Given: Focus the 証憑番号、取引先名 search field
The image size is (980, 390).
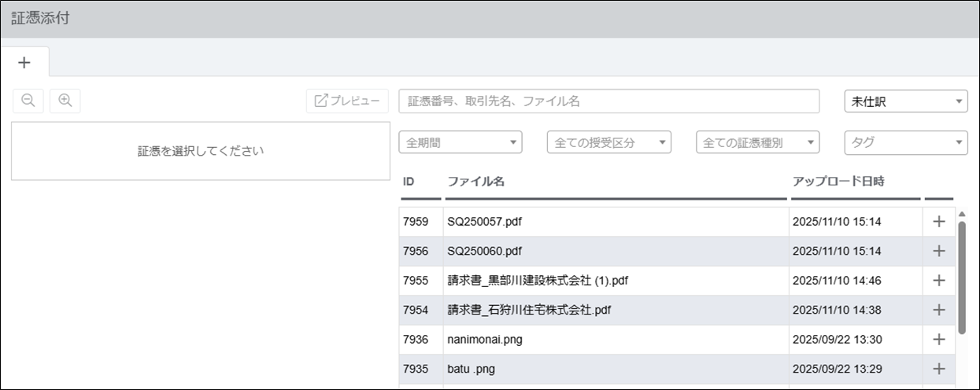Looking at the screenshot, I should 608,101.
